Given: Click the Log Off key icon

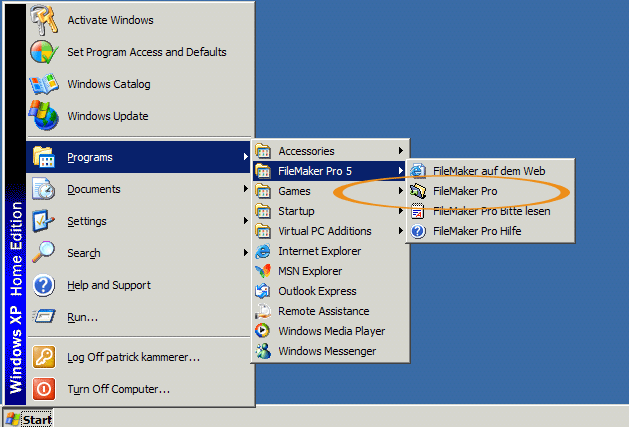Looking at the screenshot, I should (x=44, y=357).
